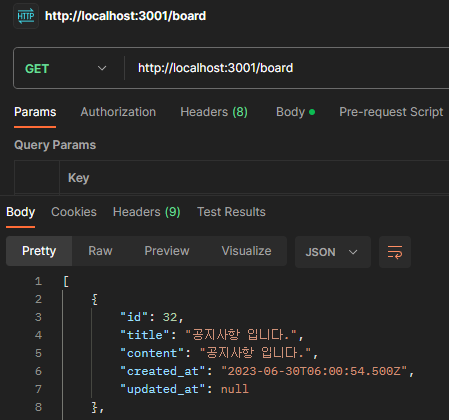449x420 pixels.
Task: Click line number 1 in the response gutter
Action: pos(38,281)
